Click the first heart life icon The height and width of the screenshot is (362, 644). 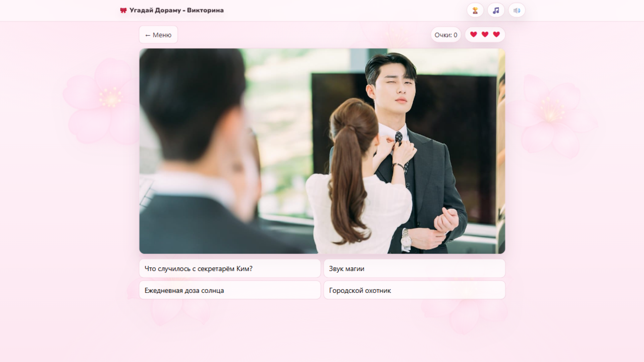coord(474,34)
